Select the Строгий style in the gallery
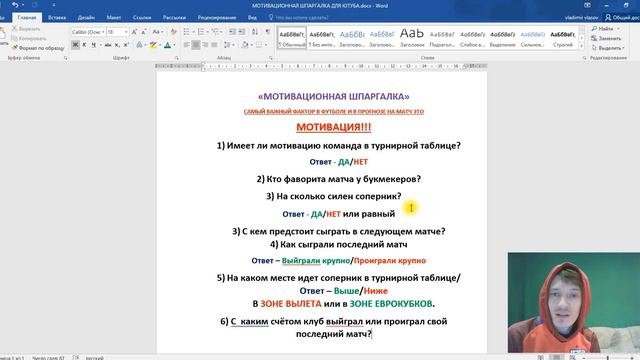 (x=563, y=38)
